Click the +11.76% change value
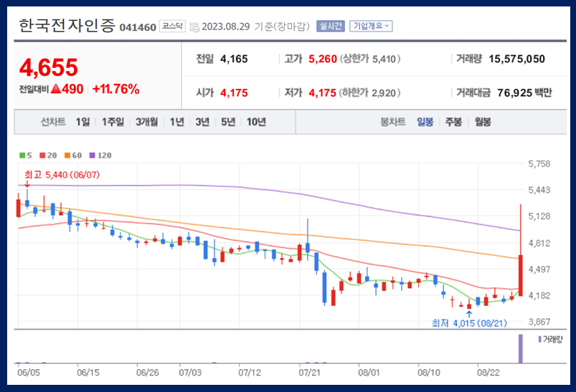Screen dimensions: 576x392 (x=115, y=89)
